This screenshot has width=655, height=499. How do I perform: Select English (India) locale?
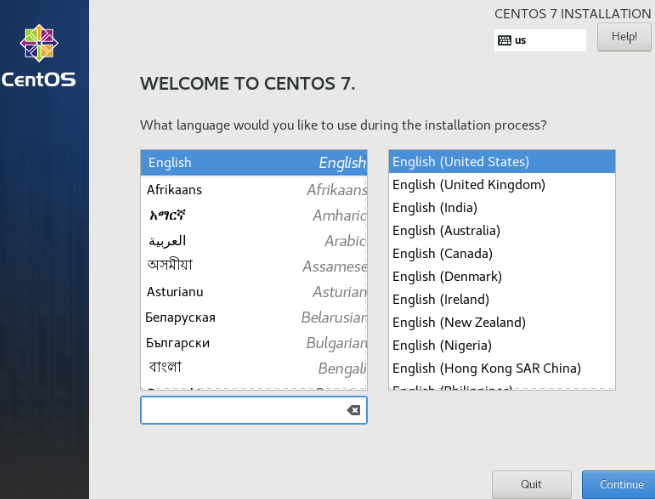tap(500, 208)
